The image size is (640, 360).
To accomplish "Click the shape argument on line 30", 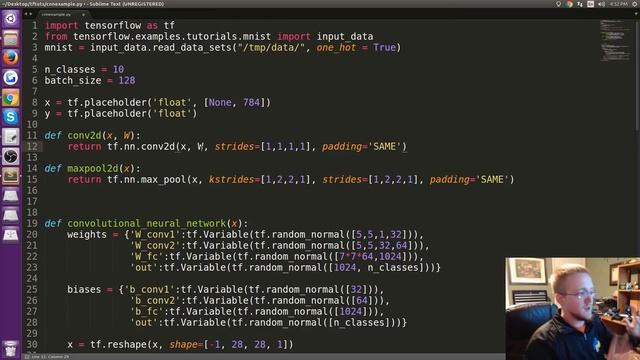I will click(183, 344).
